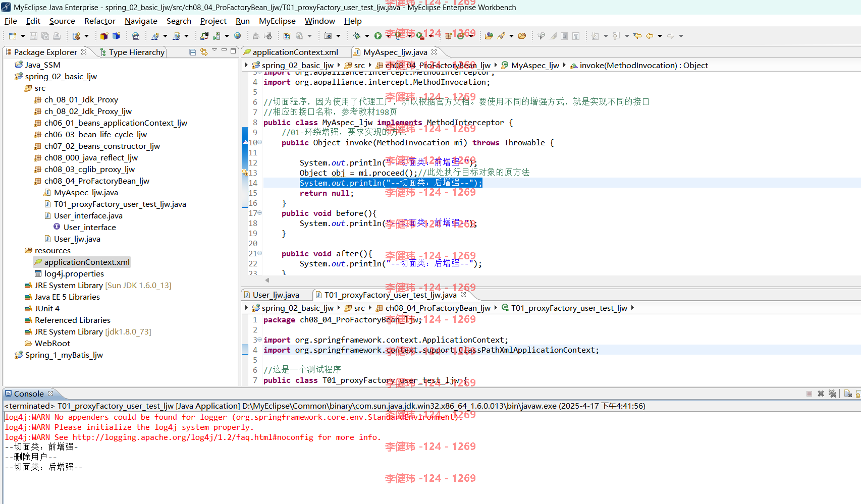861x504 pixels.
Task: Open the MyEclipse menu
Action: point(277,21)
